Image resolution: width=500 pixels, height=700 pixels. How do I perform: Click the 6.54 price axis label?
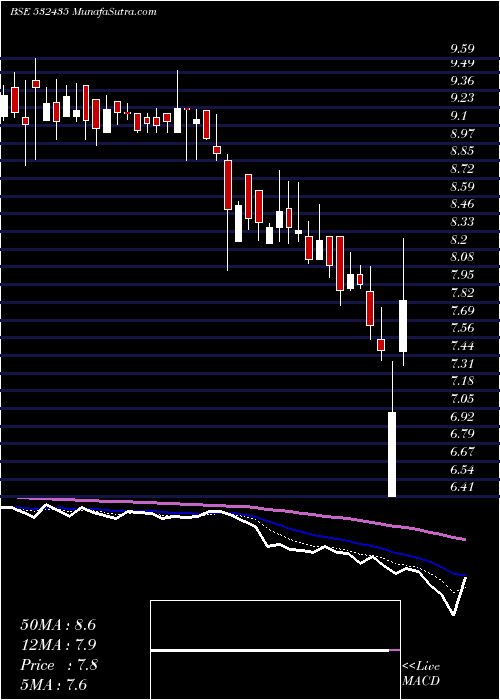[x=462, y=470]
